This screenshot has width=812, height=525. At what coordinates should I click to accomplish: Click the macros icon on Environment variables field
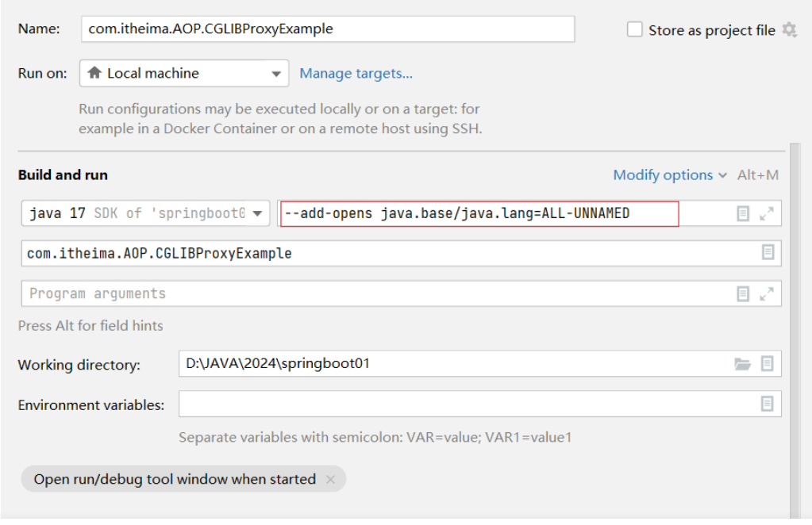coord(767,404)
